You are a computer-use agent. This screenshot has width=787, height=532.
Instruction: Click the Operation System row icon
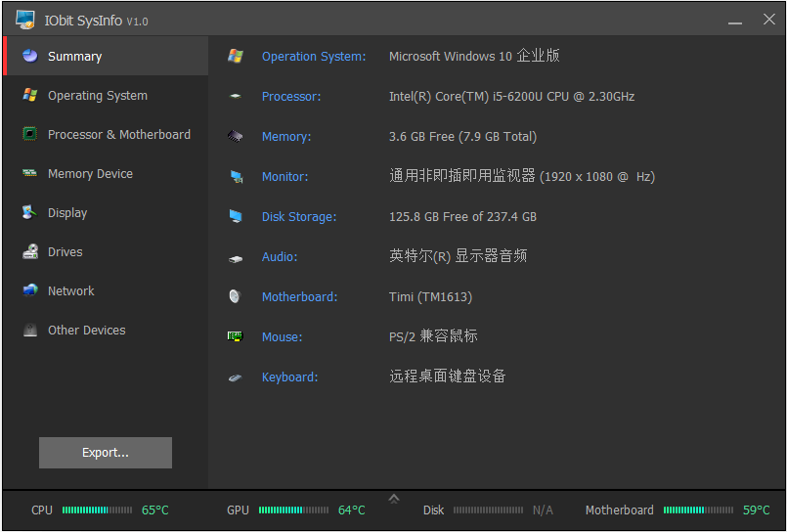coord(236,56)
